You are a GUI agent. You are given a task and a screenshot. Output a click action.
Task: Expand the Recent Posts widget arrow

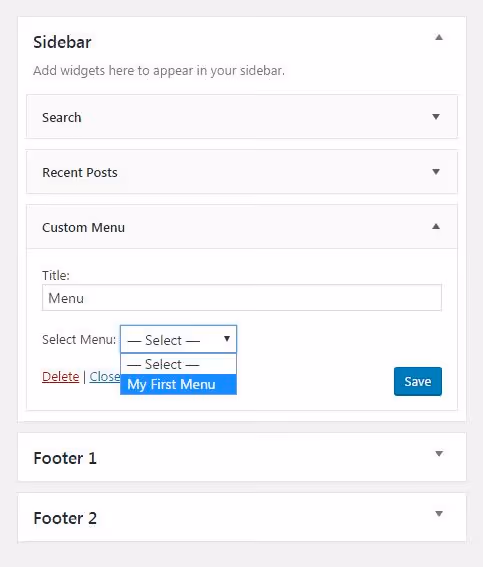click(x=436, y=172)
